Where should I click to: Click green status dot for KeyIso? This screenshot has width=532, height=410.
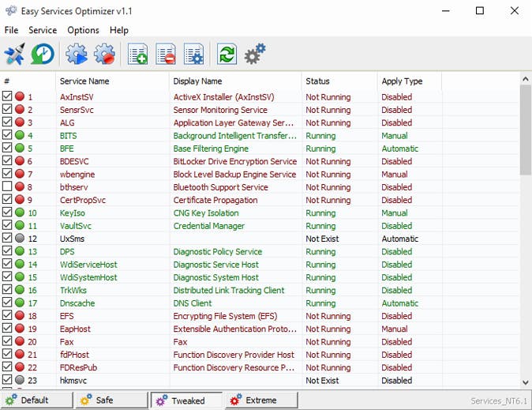point(20,213)
